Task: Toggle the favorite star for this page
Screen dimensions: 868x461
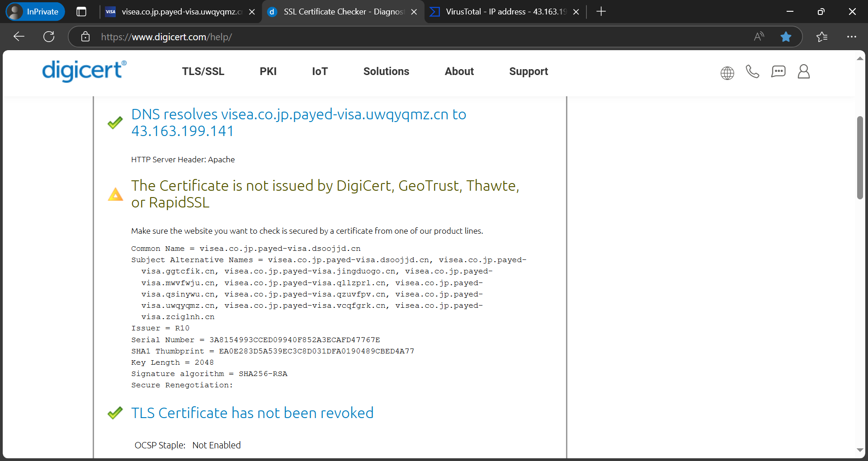Action: point(786,37)
